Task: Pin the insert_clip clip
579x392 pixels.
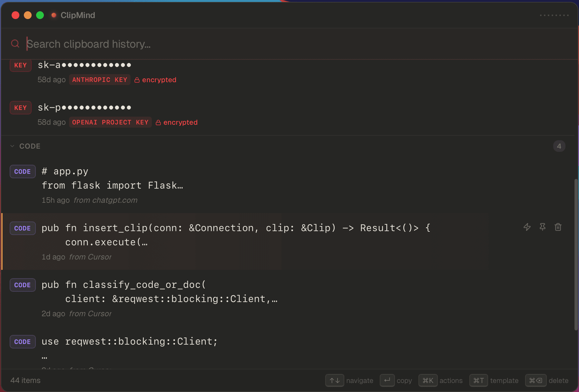Action: click(x=543, y=227)
